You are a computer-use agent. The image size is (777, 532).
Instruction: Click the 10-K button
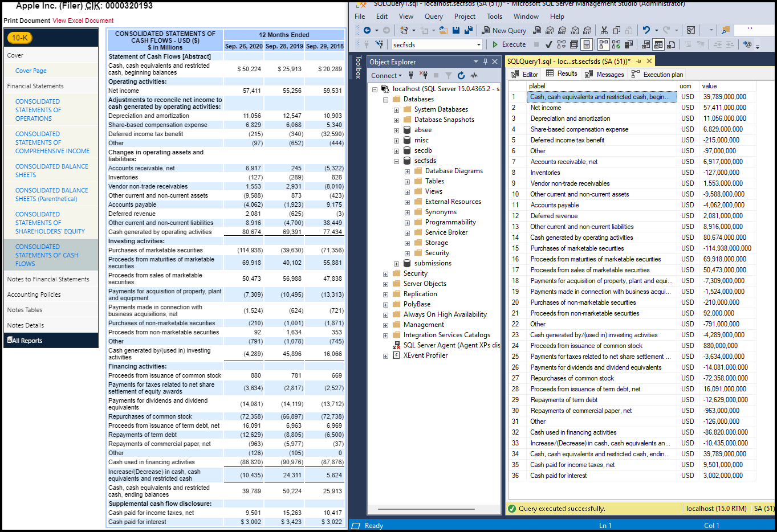(19, 38)
